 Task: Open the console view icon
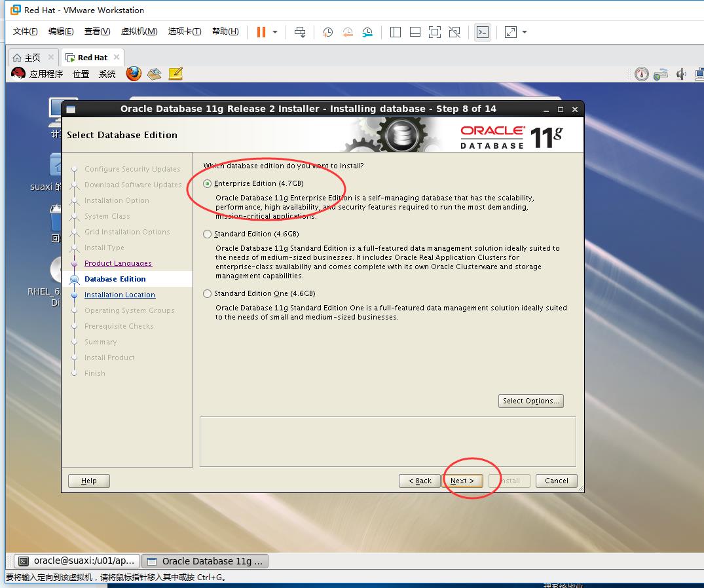click(483, 32)
